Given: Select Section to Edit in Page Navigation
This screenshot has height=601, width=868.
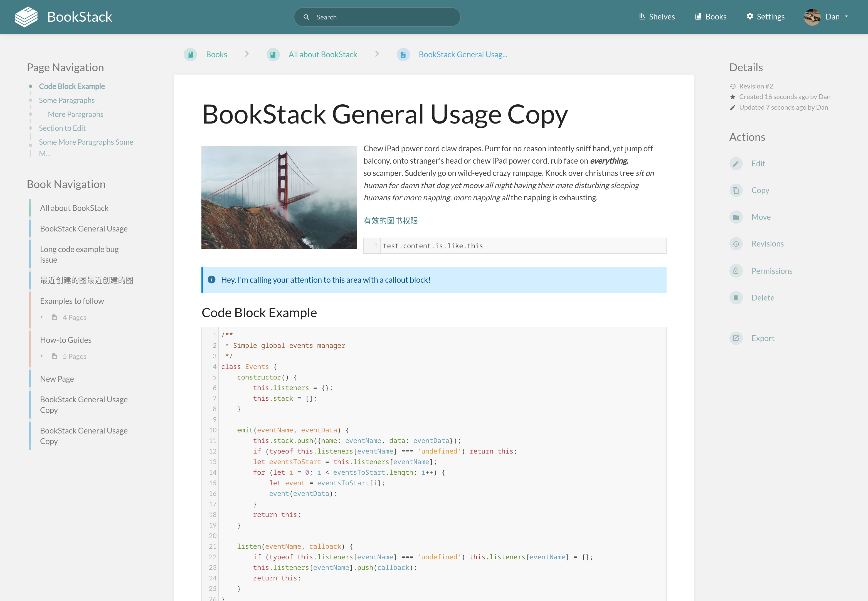Looking at the screenshot, I should click(x=62, y=128).
